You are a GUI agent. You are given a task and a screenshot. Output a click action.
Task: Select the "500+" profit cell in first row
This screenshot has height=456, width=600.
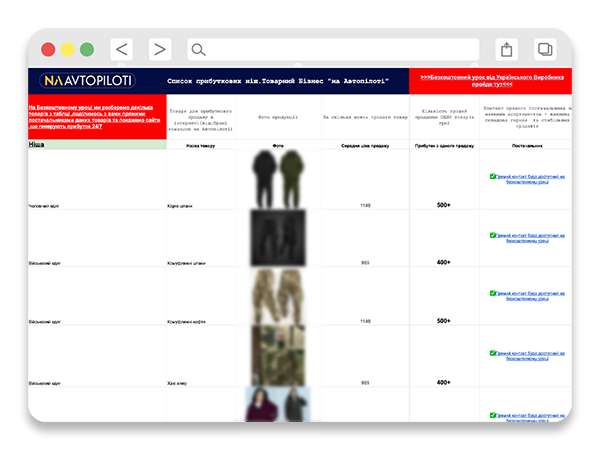pos(443,205)
